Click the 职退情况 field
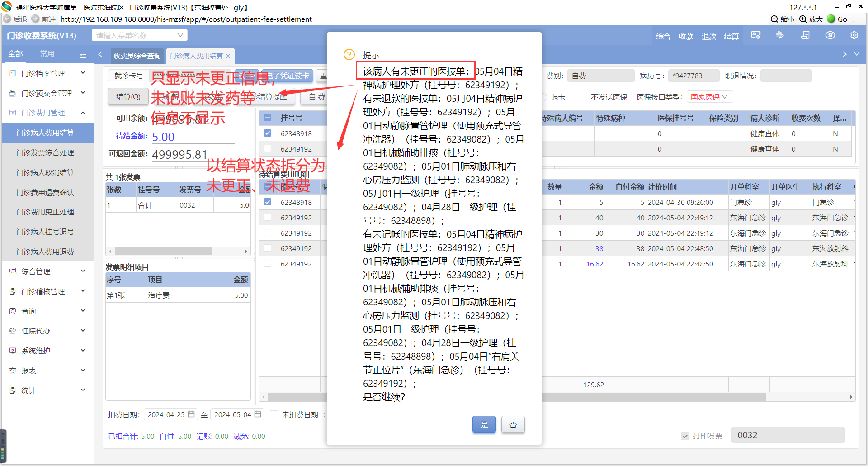The height and width of the screenshot is (466, 868). 786,76
